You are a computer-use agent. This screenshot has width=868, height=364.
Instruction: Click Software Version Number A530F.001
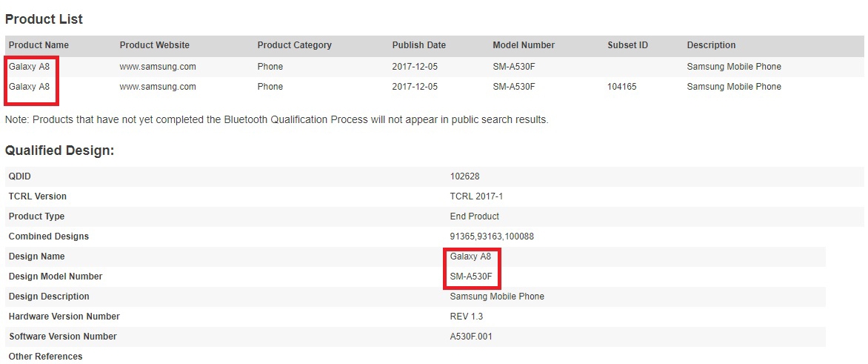[x=471, y=337]
